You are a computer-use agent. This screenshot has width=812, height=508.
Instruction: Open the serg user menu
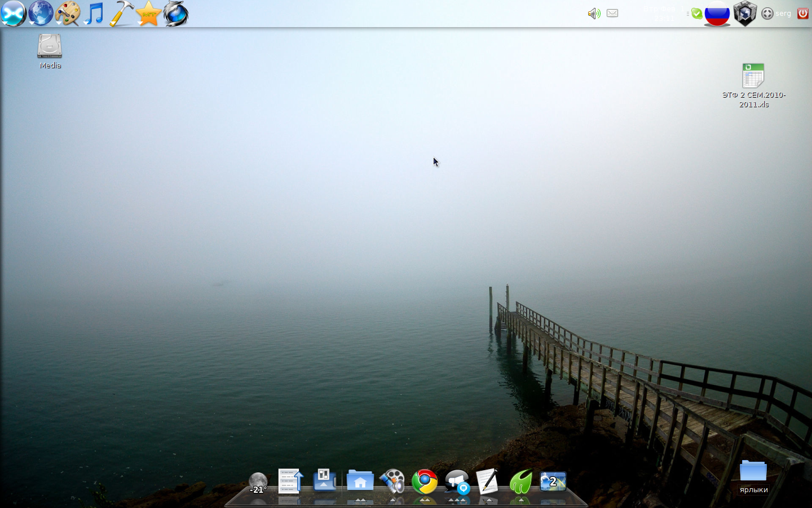coord(776,14)
